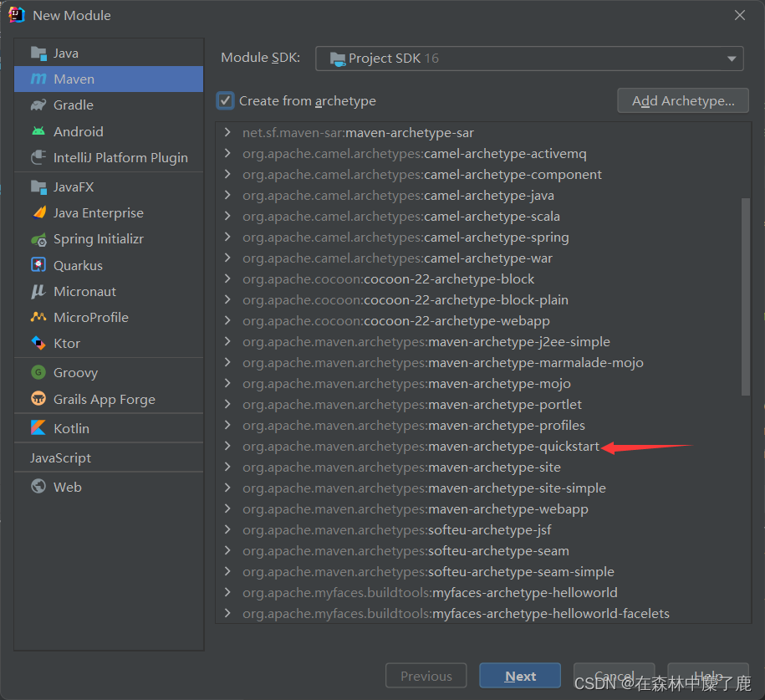
Task: Select camel-archetype-scala archetype row
Action: pos(483,217)
